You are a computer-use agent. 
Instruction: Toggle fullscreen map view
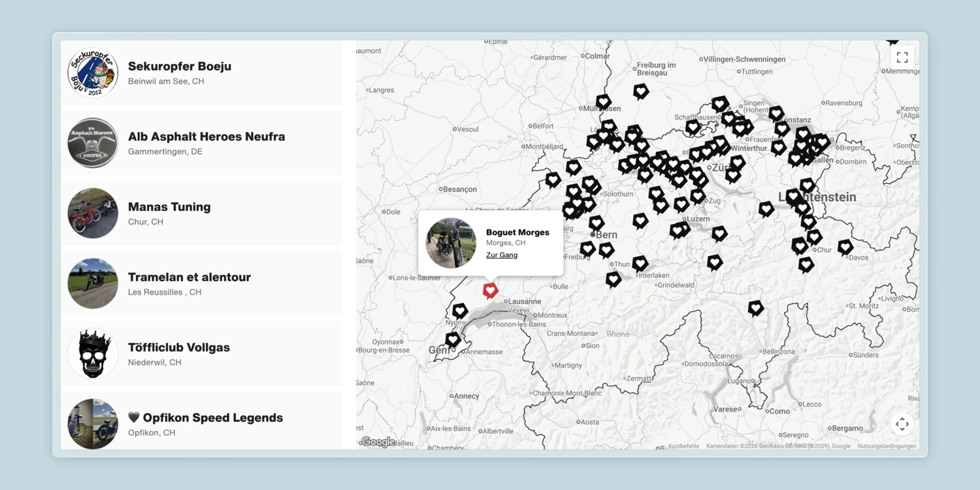click(x=902, y=57)
